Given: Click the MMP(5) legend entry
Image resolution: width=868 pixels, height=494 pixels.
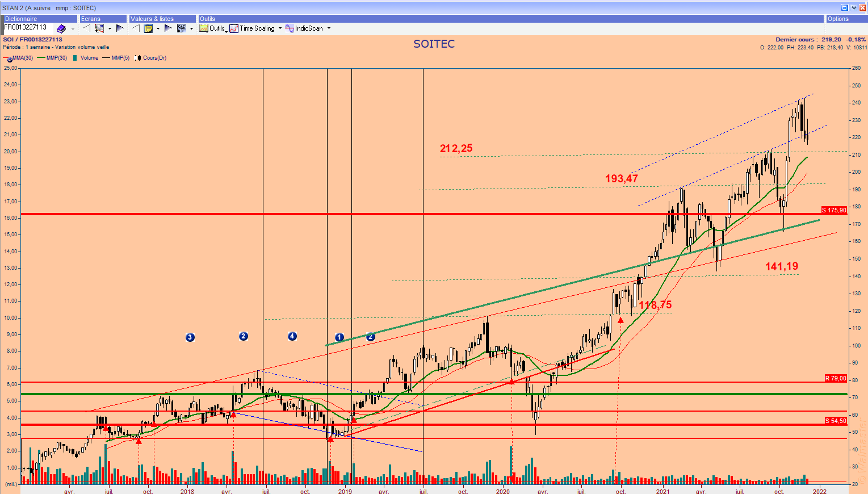Looking at the screenshot, I should pos(116,58).
